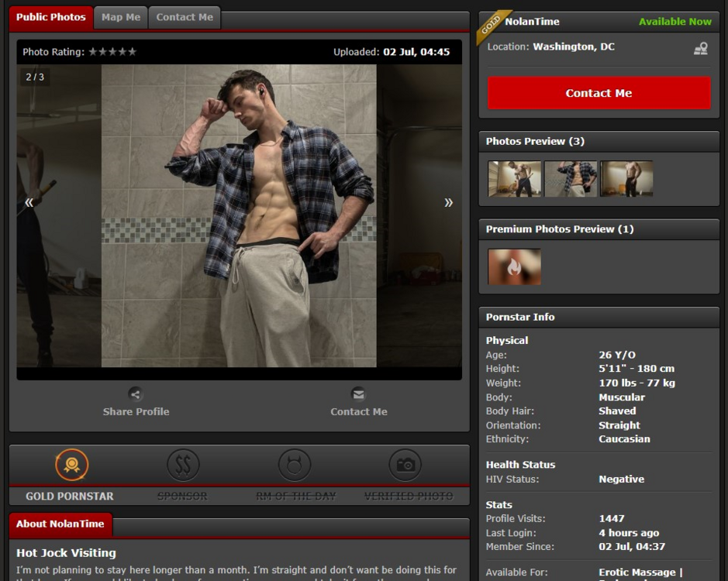The height and width of the screenshot is (581, 728).
Task: Open the first thumbnail in Photos Preview
Action: tap(514, 179)
